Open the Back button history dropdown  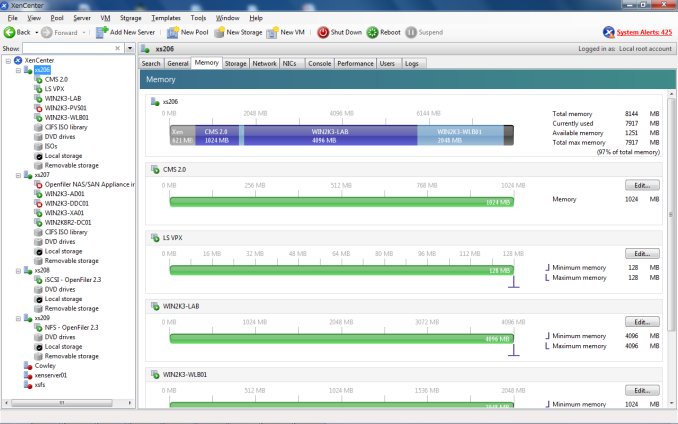(x=37, y=32)
